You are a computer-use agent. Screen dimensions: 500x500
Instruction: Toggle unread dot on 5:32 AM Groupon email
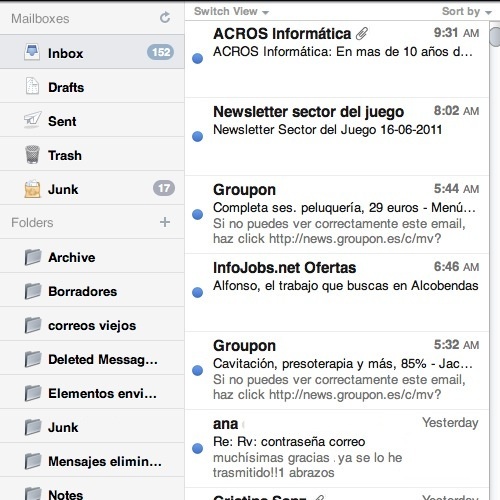tap(198, 370)
